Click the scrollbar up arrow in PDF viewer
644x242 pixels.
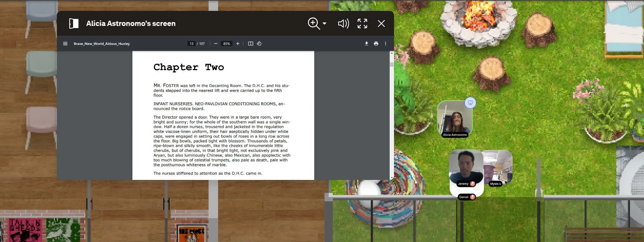click(x=392, y=53)
